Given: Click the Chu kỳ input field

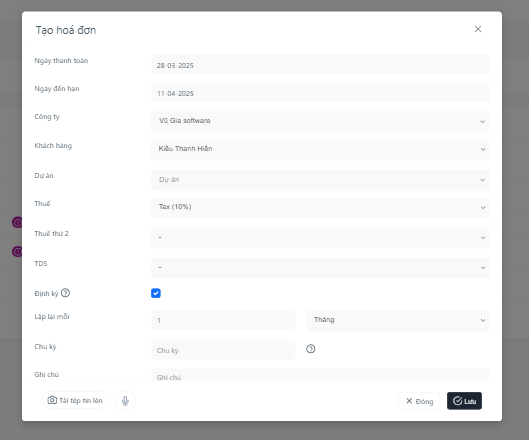Looking at the screenshot, I should tap(223, 350).
